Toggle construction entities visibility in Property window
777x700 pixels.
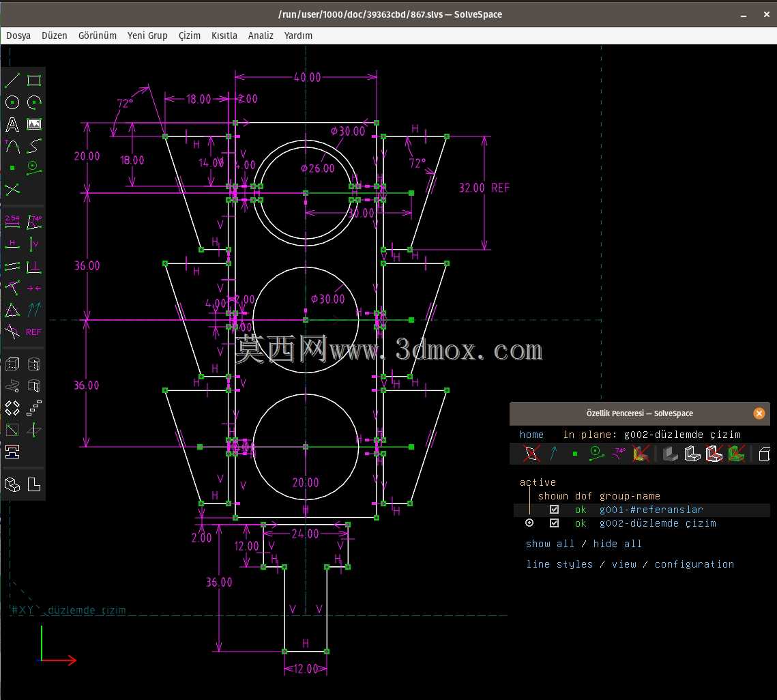pyautogui.click(x=597, y=454)
